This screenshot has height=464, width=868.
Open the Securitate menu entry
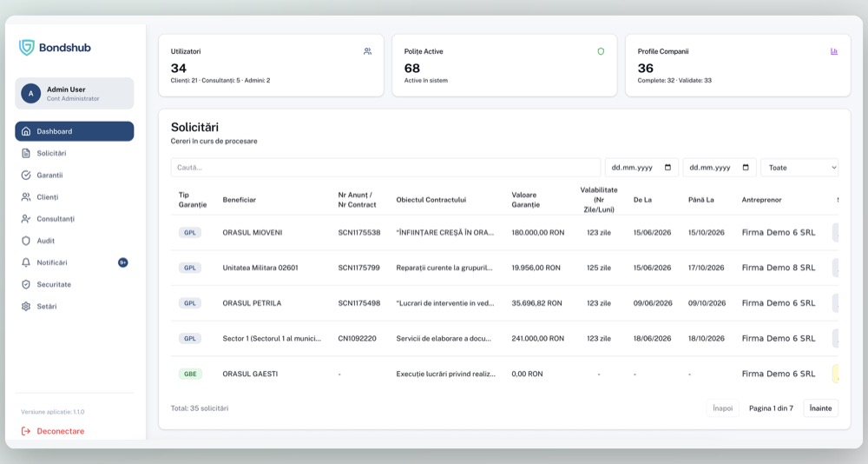coord(74,284)
